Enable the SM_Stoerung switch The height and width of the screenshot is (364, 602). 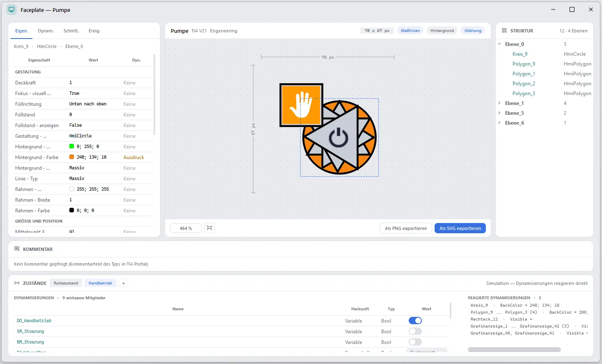[415, 331]
